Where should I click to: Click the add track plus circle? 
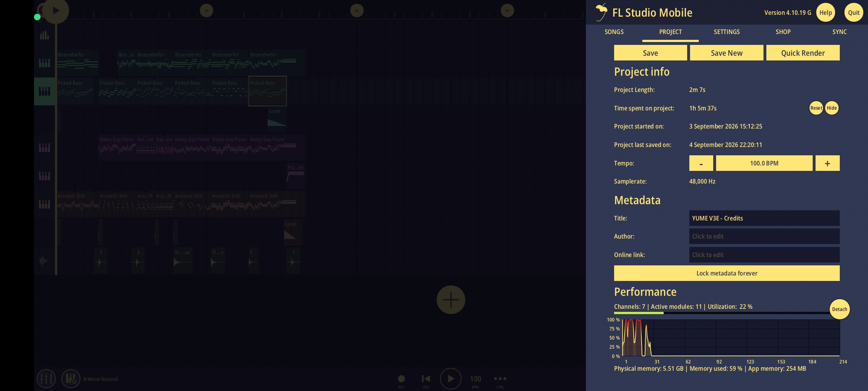[x=451, y=300]
